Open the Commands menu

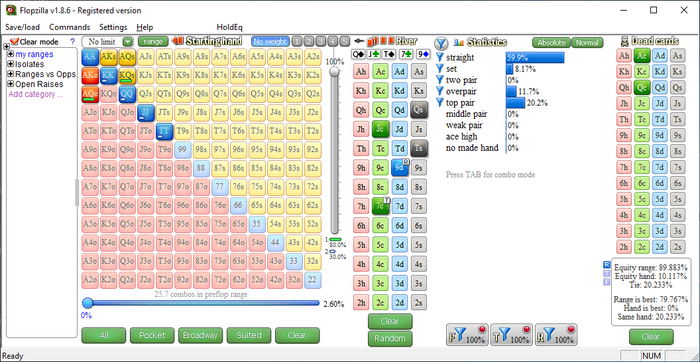click(x=70, y=27)
